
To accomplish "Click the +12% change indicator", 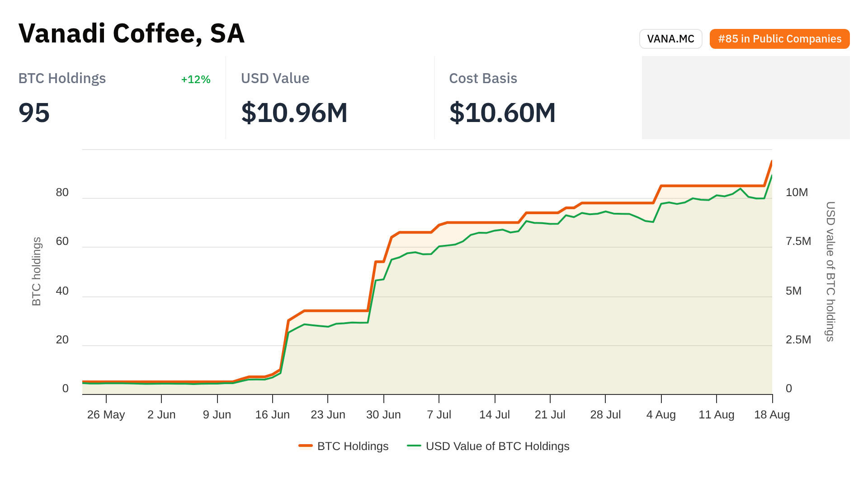I will tap(196, 80).
